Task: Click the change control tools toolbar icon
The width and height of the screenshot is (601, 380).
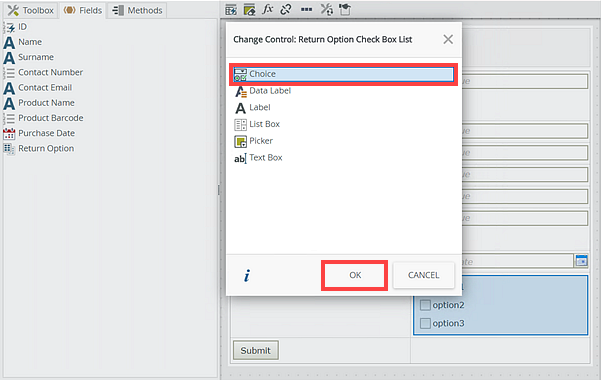Action: (327, 10)
